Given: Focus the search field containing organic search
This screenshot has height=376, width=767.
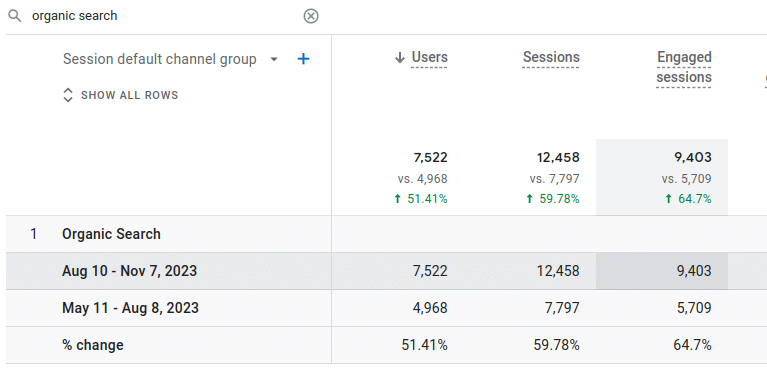Looking at the screenshot, I should [x=164, y=16].
